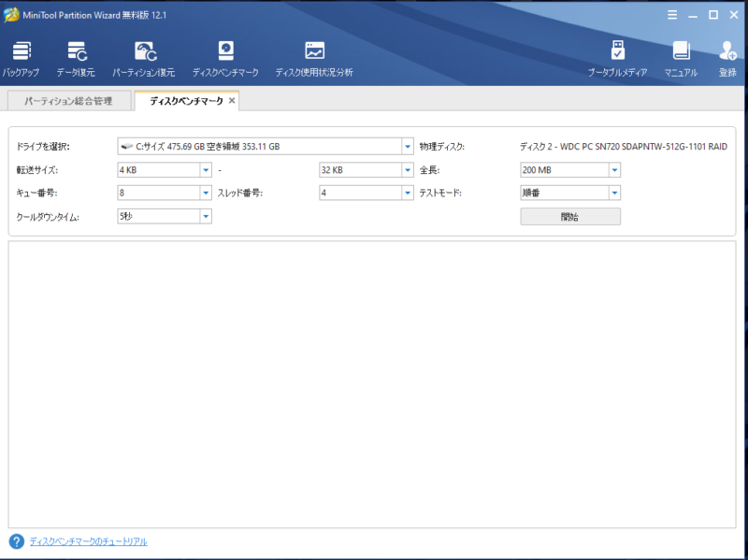Image resolution: width=748 pixels, height=560 pixels.
Task: Click the physical disk WDC PC SN720 text
Action: point(624,147)
